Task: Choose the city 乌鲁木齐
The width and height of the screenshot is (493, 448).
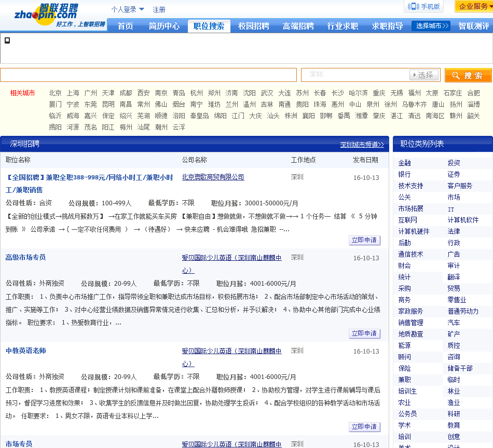Action: pos(414,104)
